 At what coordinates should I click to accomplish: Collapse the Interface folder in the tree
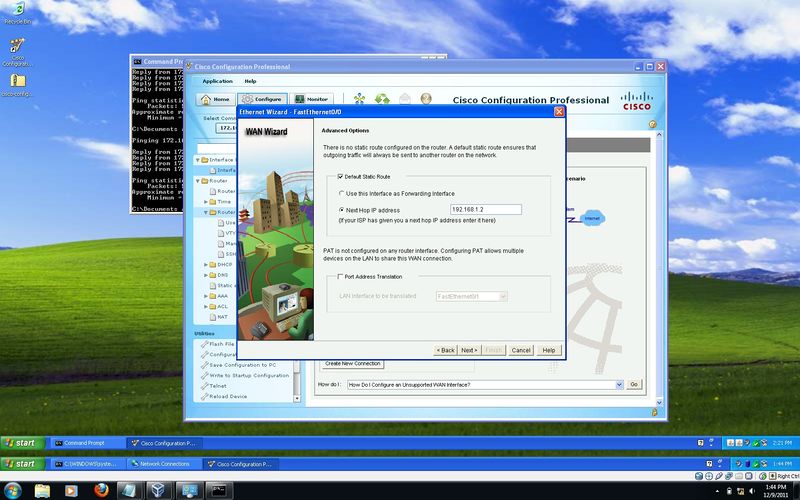coord(197,160)
